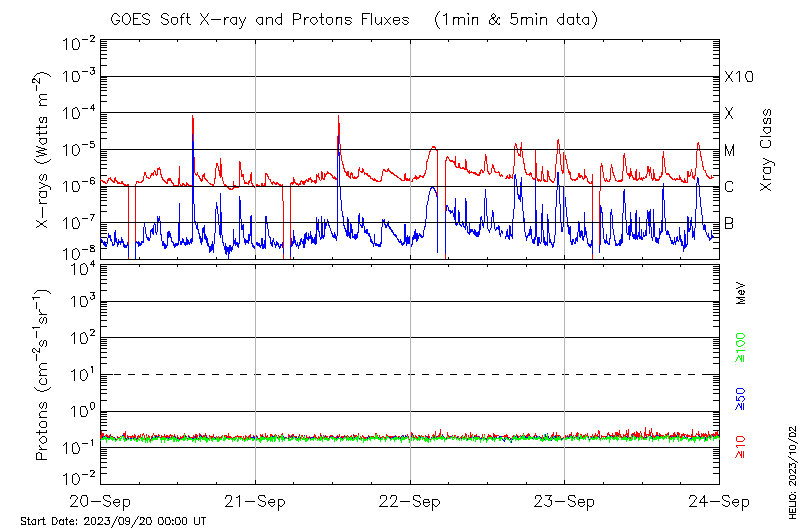Screen dimensions: 800x530
Task: Click the 24-Sep date tick label
Action: tap(718, 501)
